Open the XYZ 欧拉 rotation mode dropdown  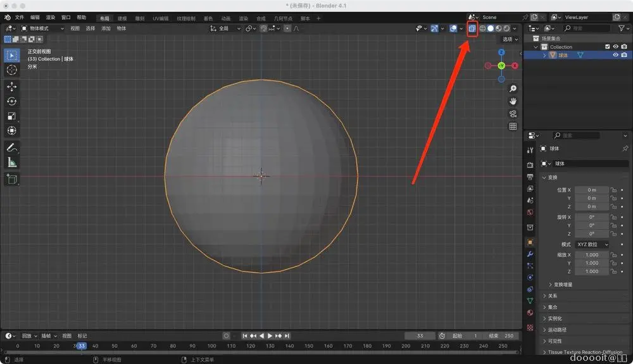(592, 244)
